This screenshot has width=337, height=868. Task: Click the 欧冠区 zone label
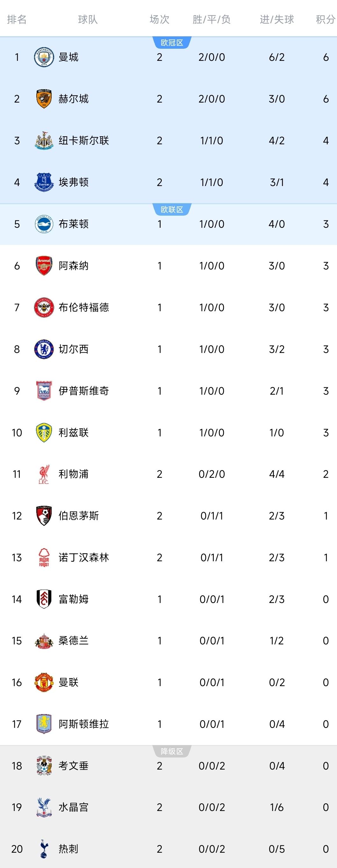(x=172, y=43)
